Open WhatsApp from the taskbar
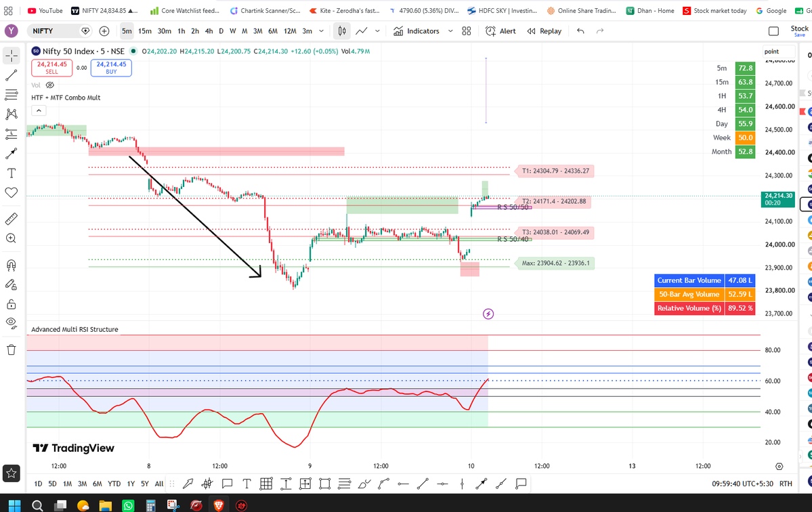Viewport: 812px width, 512px height. point(128,505)
